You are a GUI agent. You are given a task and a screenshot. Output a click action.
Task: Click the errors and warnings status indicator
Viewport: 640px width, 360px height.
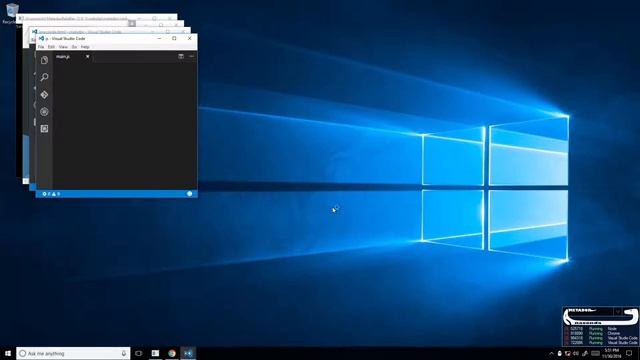(51, 194)
